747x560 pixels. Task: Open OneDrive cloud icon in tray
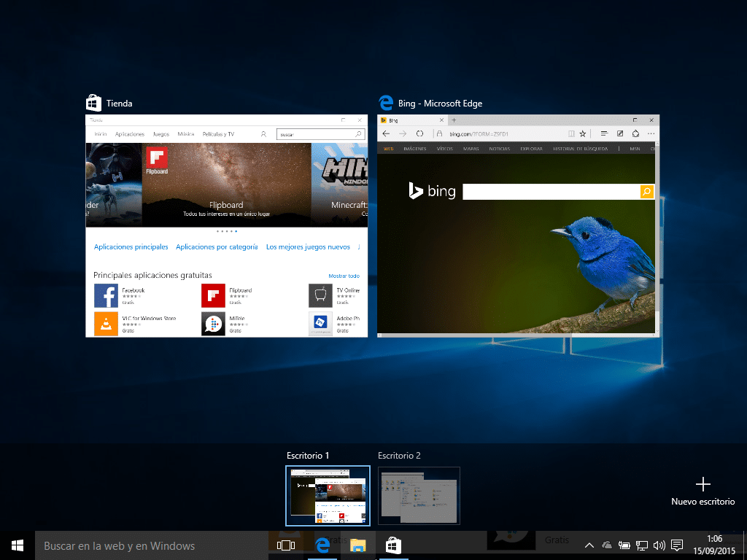pos(606,545)
